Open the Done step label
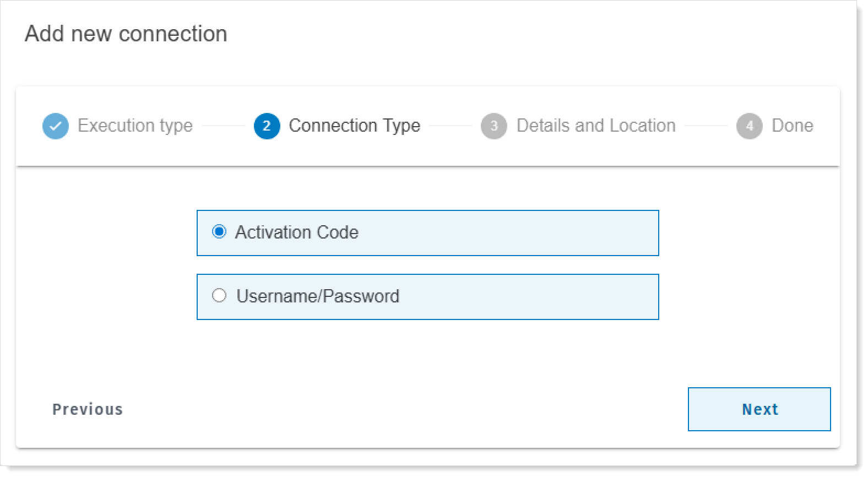 click(x=793, y=126)
